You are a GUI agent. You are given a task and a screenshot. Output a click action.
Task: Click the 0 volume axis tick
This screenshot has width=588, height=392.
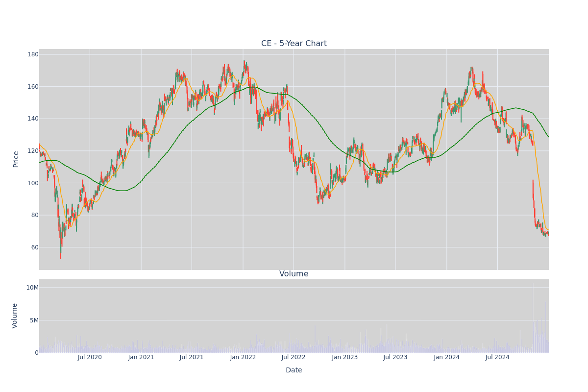point(37,353)
